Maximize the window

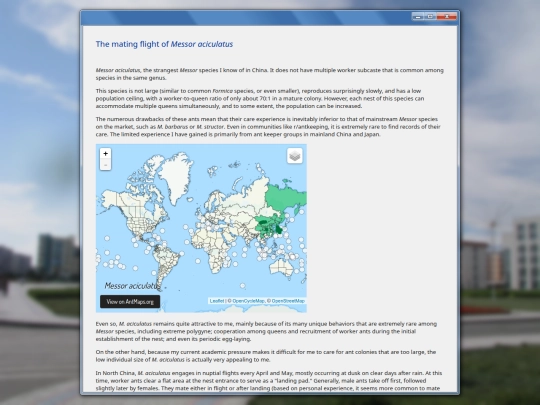430,17
